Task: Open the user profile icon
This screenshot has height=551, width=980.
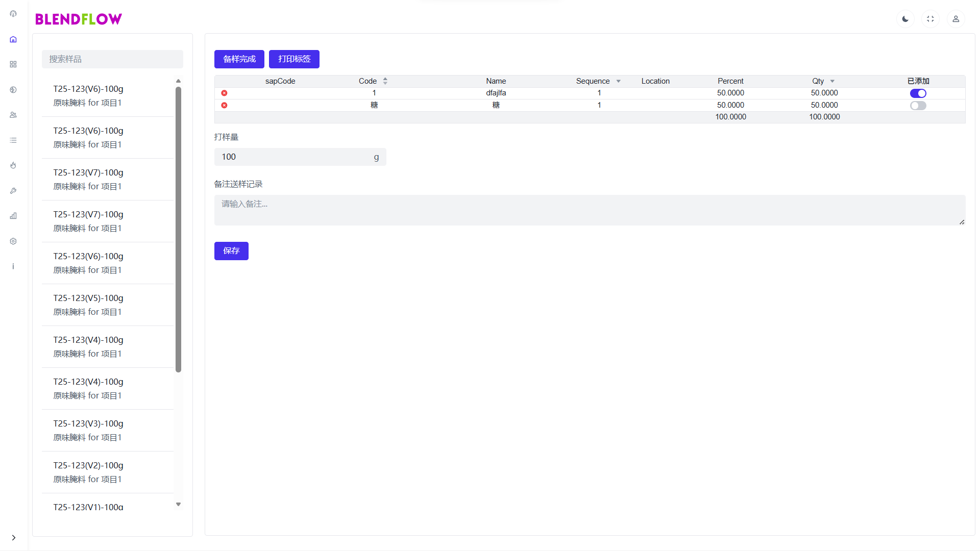Action: [x=955, y=19]
